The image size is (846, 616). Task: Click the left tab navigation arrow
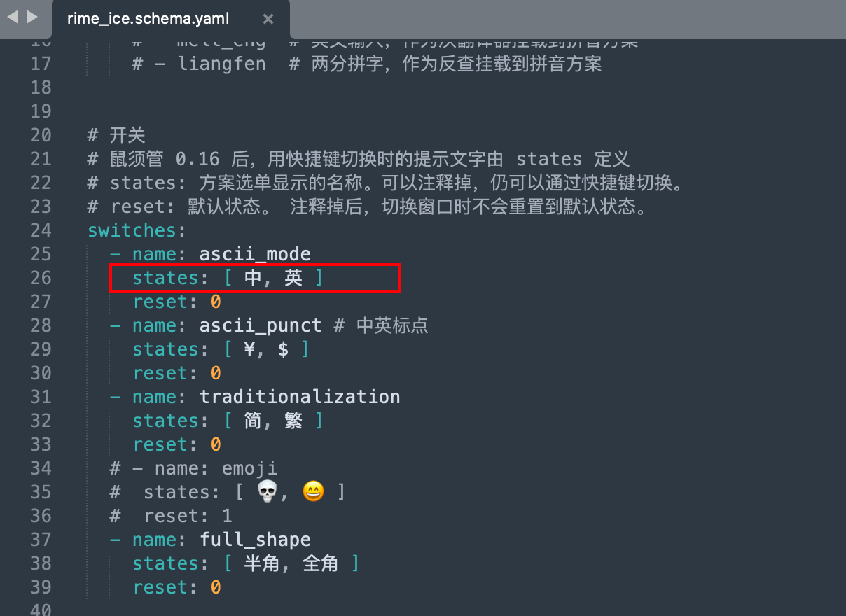click(x=13, y=17)
